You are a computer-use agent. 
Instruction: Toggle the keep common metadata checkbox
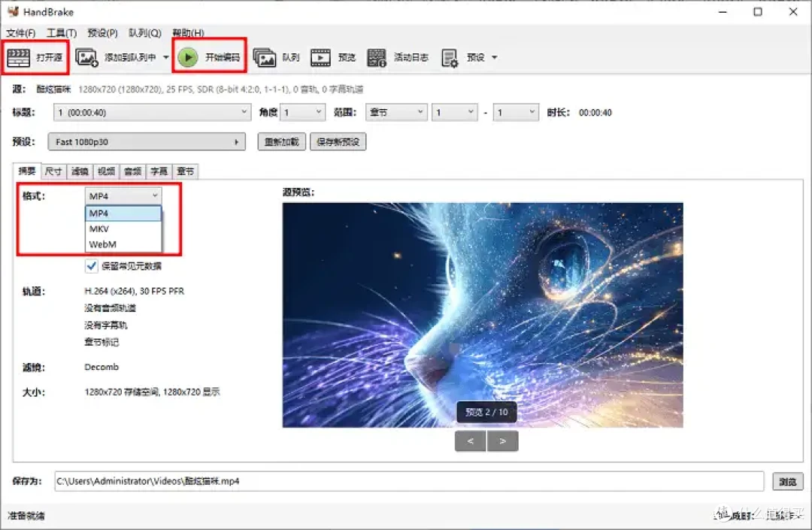(91, 266)
